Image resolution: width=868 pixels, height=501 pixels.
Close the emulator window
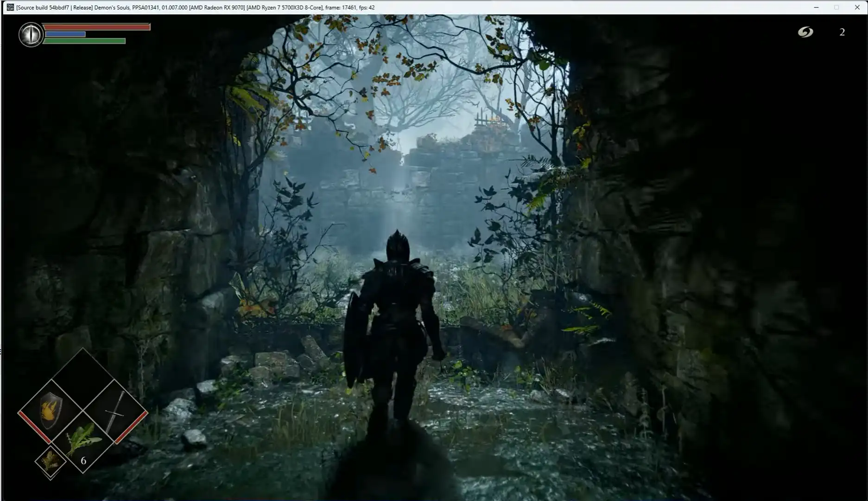click(857, 7)
